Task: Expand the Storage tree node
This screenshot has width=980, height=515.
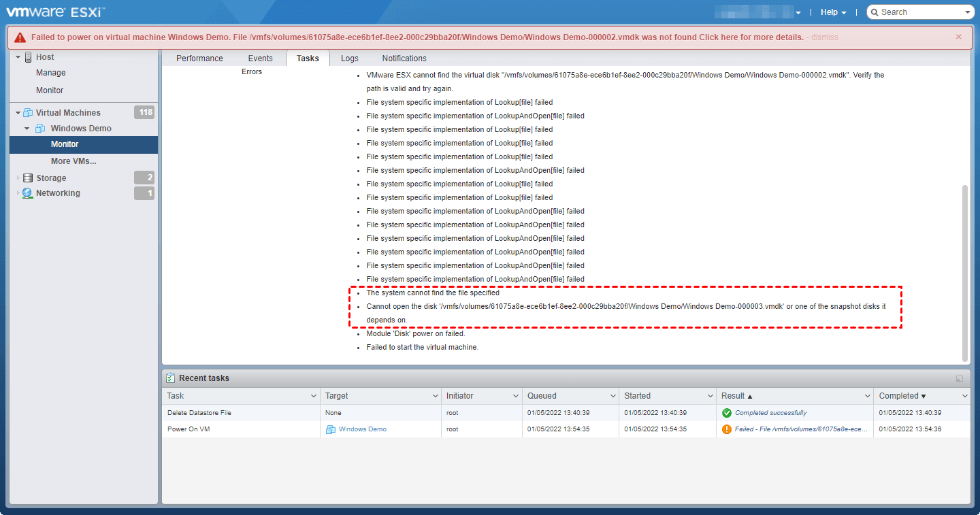Action: click(x=18, y=178)
